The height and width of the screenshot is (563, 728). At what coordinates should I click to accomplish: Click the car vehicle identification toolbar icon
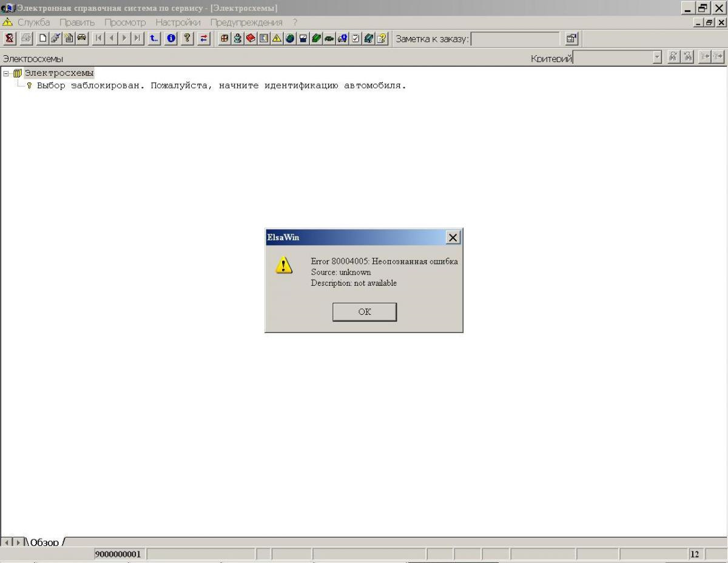click(81, 38)
